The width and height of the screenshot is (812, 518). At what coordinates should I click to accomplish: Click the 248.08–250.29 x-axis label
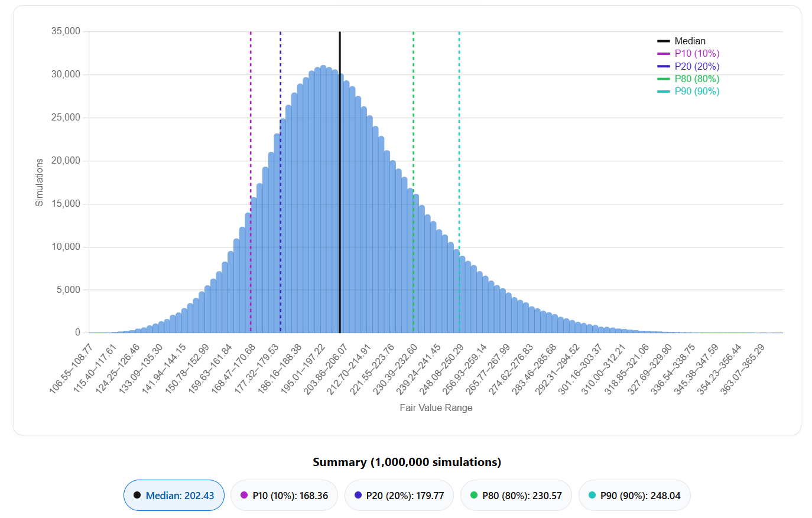[x=442, y=369]
